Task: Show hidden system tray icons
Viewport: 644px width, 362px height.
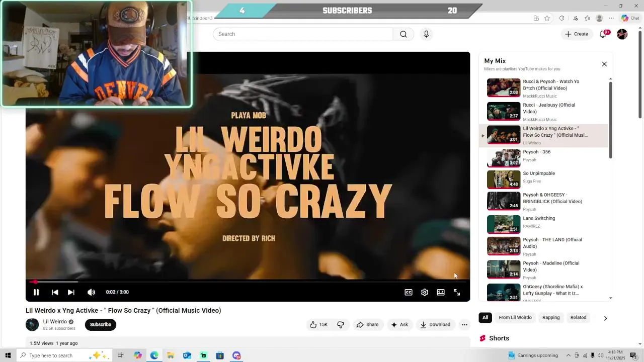Action: tap(568, 355)
